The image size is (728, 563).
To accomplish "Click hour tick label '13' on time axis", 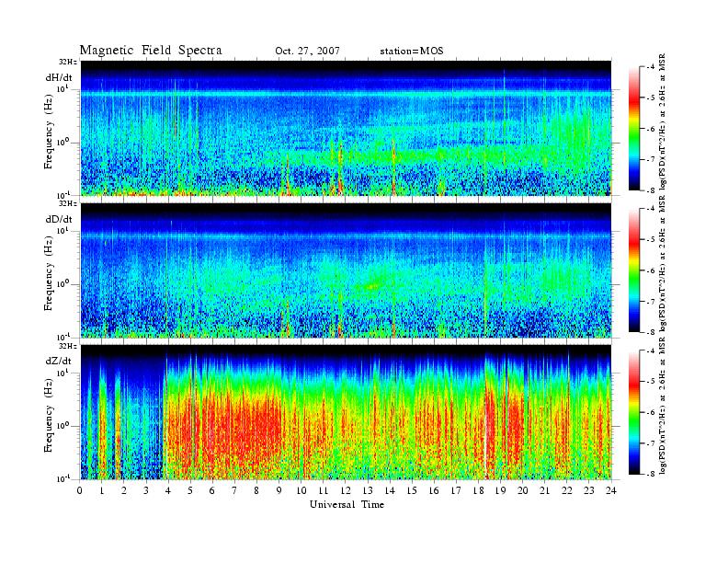I will point(368,490).
